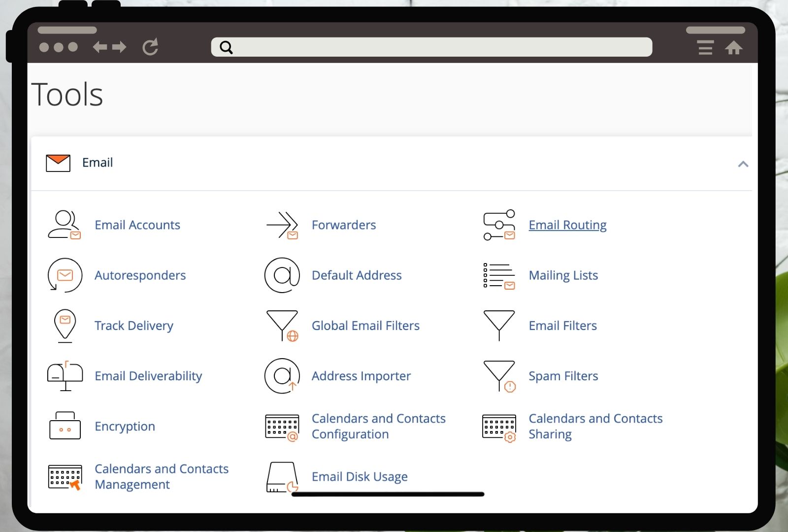
Task: Open Calendars and Contacts Sharing link
Action: coord(595,427)
